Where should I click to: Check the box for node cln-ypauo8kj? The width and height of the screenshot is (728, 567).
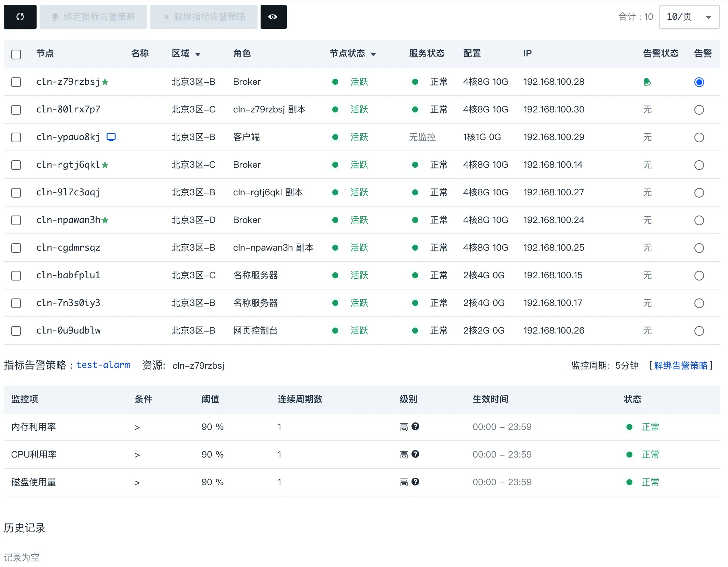point(16,137)
